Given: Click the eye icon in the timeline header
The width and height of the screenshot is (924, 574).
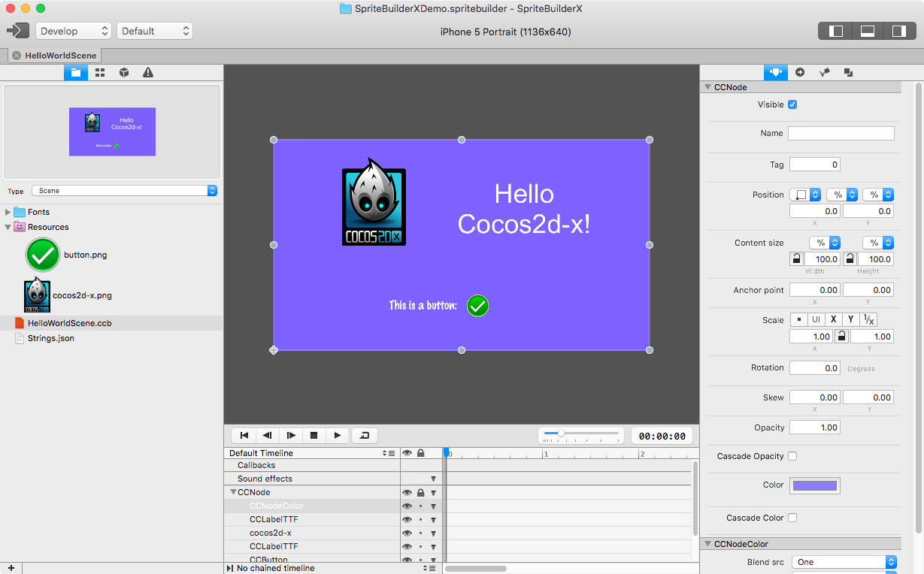Looking at the screenshot, I should 407,453.
